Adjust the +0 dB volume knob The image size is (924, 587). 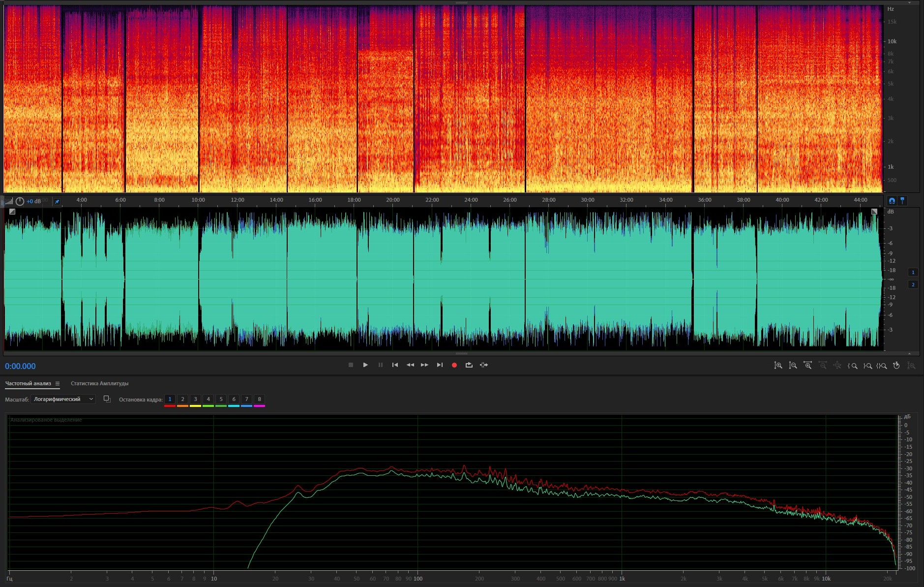[x=20, y=201]
